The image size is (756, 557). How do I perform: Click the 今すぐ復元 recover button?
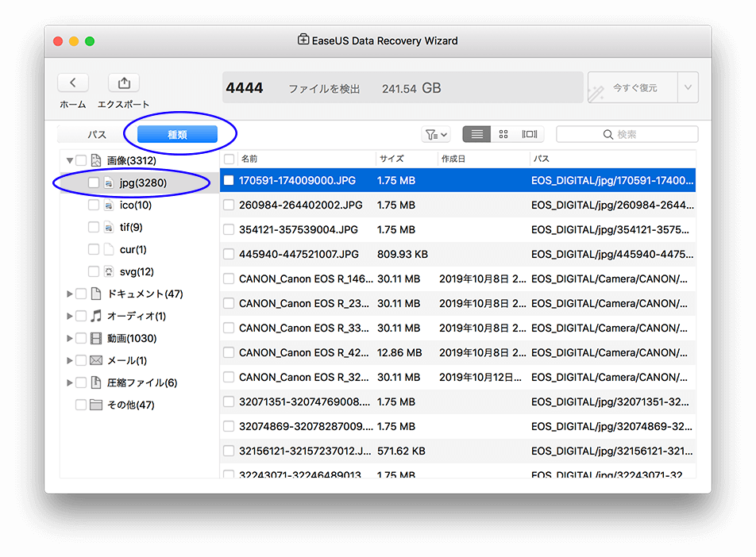pos(633,87)
